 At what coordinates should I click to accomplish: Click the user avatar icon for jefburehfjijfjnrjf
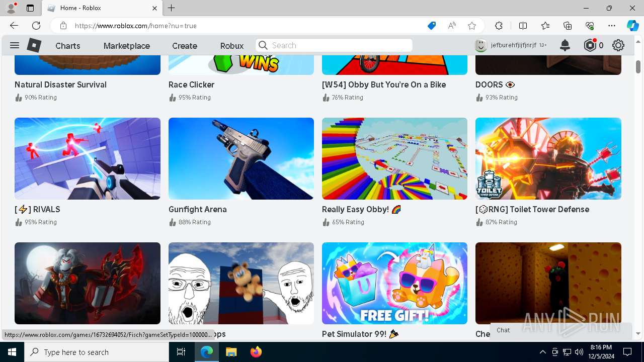click(481, 45)
